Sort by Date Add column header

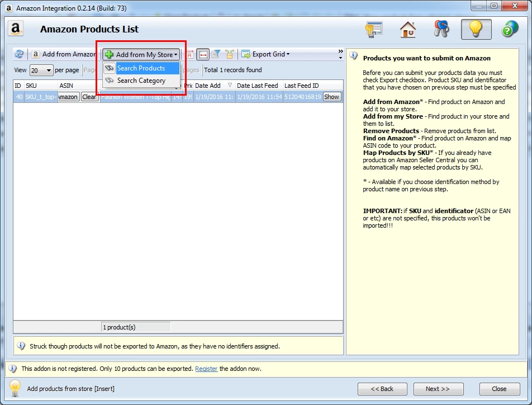[213, 86]
